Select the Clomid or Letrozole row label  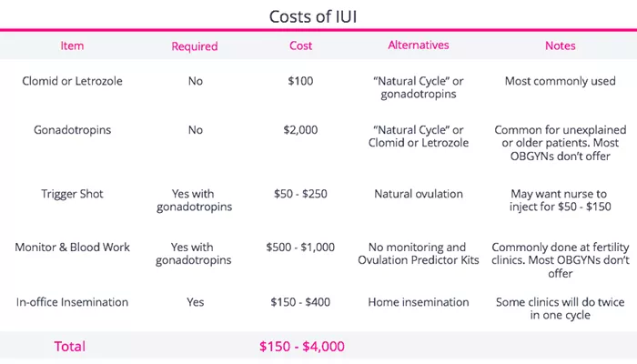72,81
